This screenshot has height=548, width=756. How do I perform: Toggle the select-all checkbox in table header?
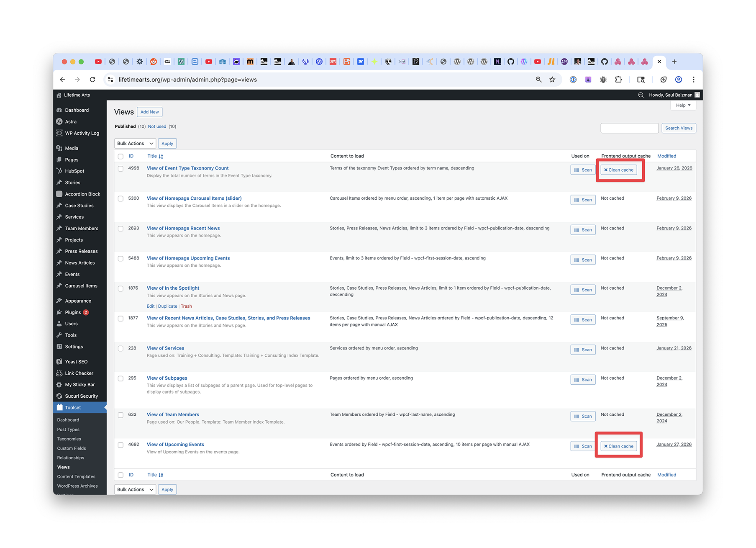point(120,156)
